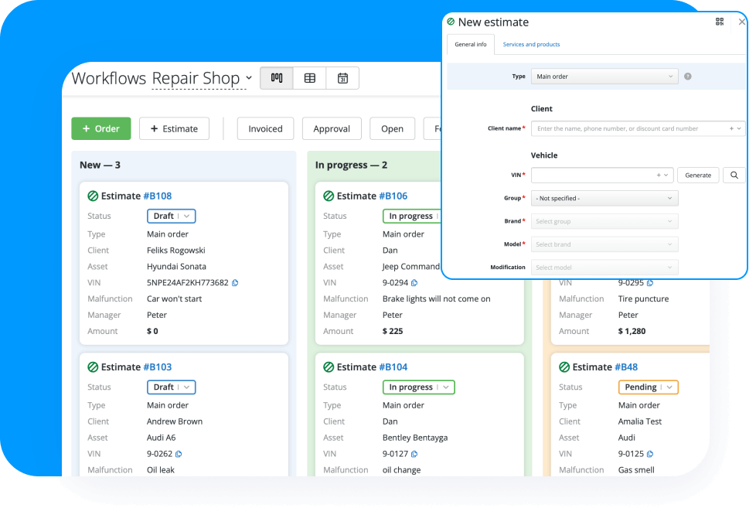Click the Generate VIN button
Image resolution: width=756 pixels, height=532 pixels.
[698, 176]
